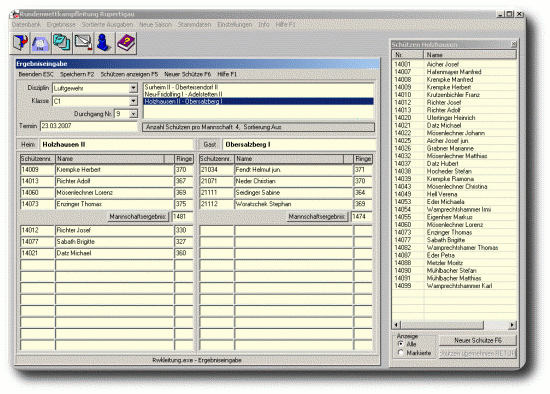Select Grabner Marianne in shooter list
Viewport: 550px width, 394px height.
(x=454, y=148)
